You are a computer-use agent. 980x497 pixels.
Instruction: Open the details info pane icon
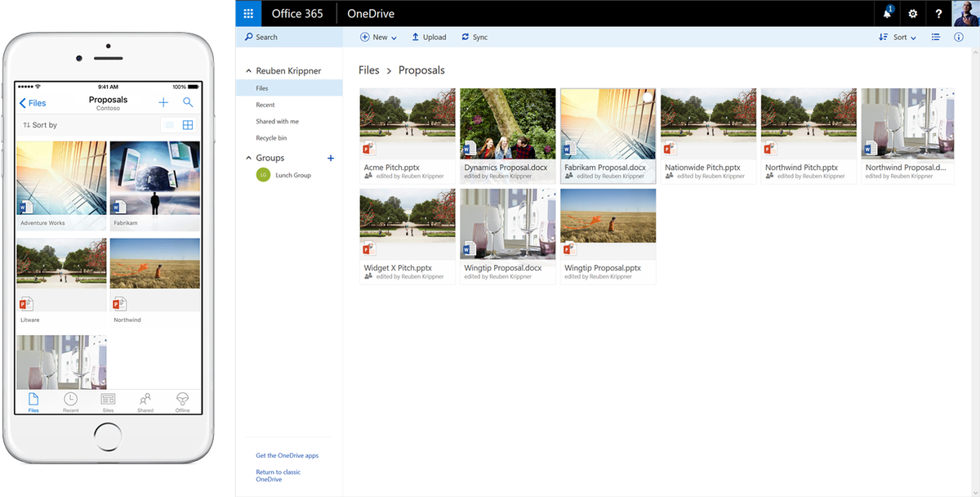[959, 37]
